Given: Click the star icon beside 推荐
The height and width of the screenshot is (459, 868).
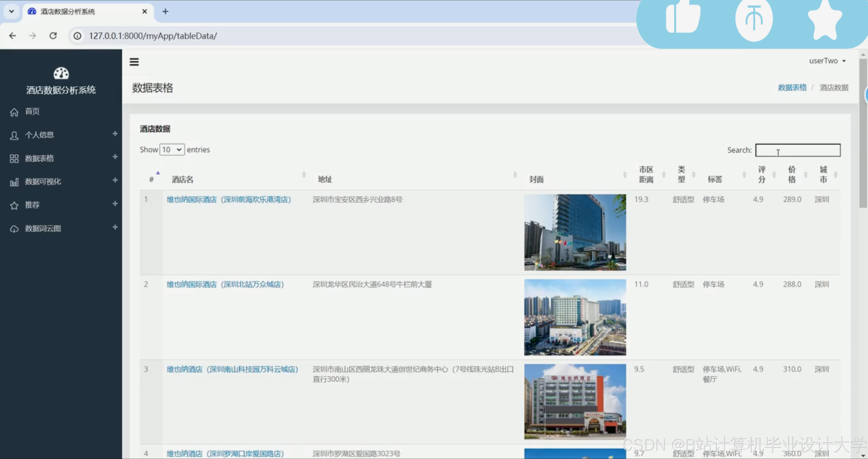Looking at the screenshot, I should tap(14, 206).
